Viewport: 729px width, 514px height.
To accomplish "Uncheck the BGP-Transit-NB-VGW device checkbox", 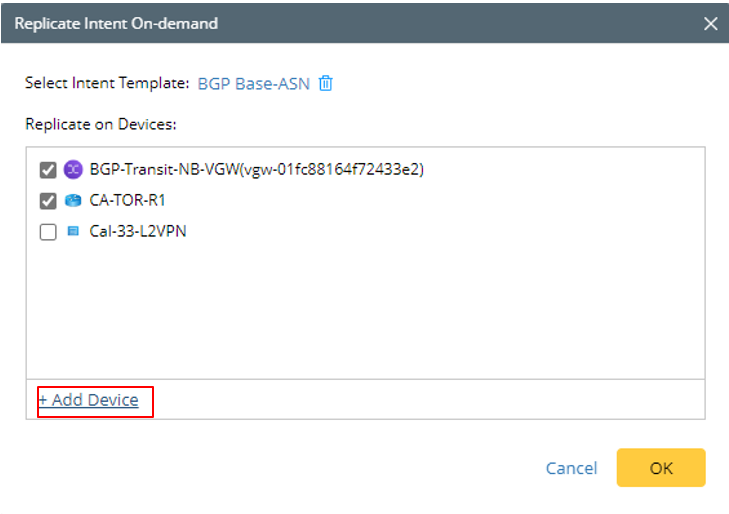I will coord(48,170).
